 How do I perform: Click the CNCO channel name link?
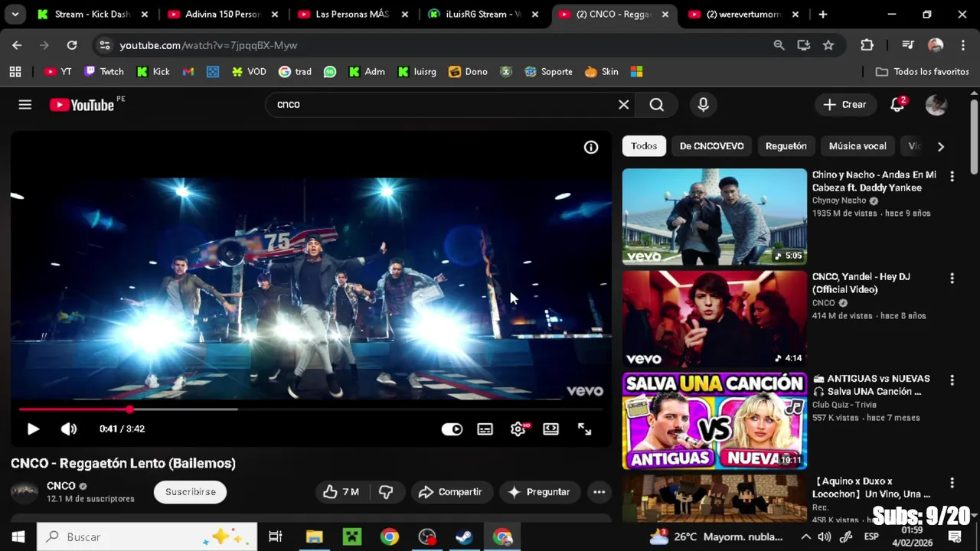tap(61, 486)
